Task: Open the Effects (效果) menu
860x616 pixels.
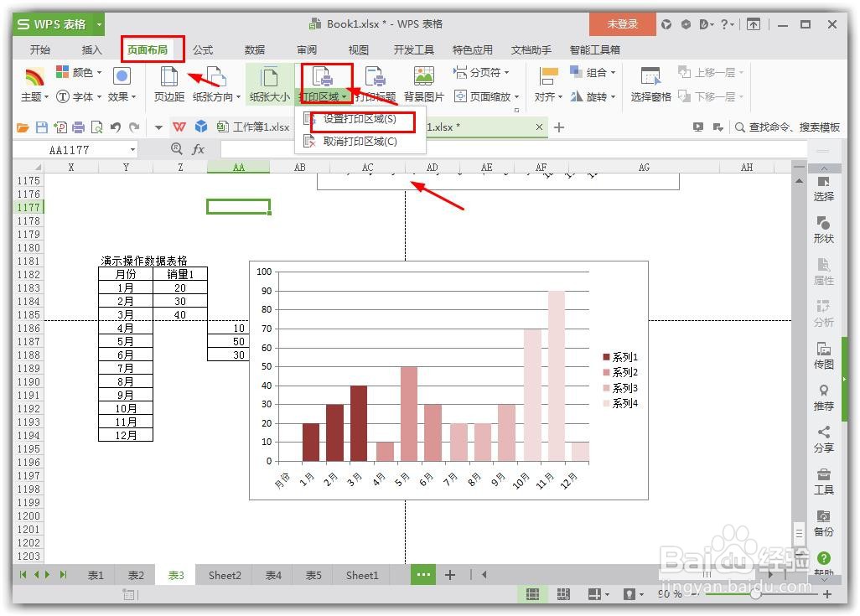Action: click(122, 85)
